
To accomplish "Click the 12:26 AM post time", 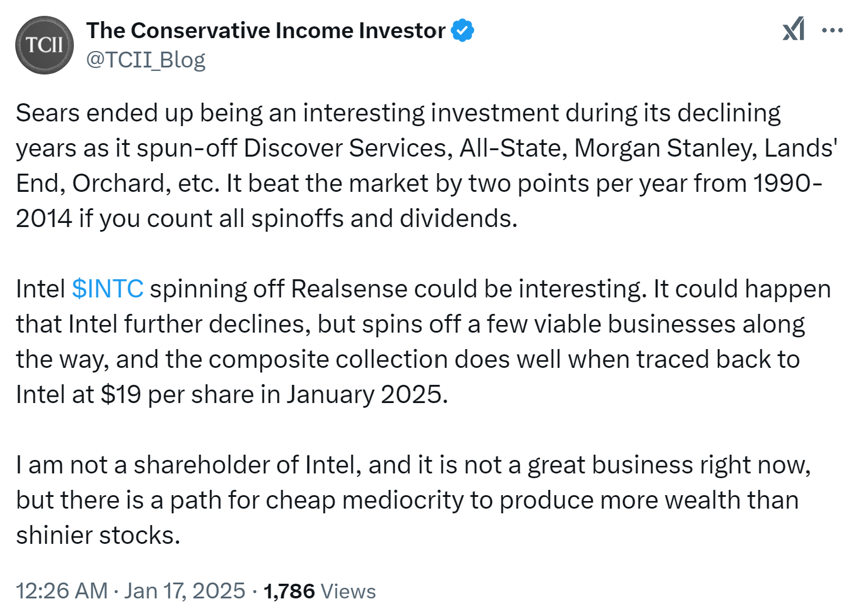I will pyautogui.click(x=62, y=591).
